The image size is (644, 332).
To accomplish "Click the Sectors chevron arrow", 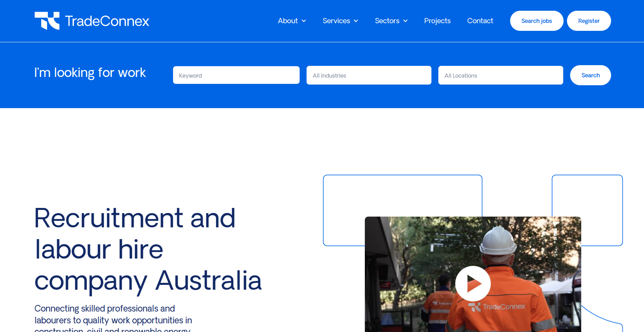I will 405,21.
